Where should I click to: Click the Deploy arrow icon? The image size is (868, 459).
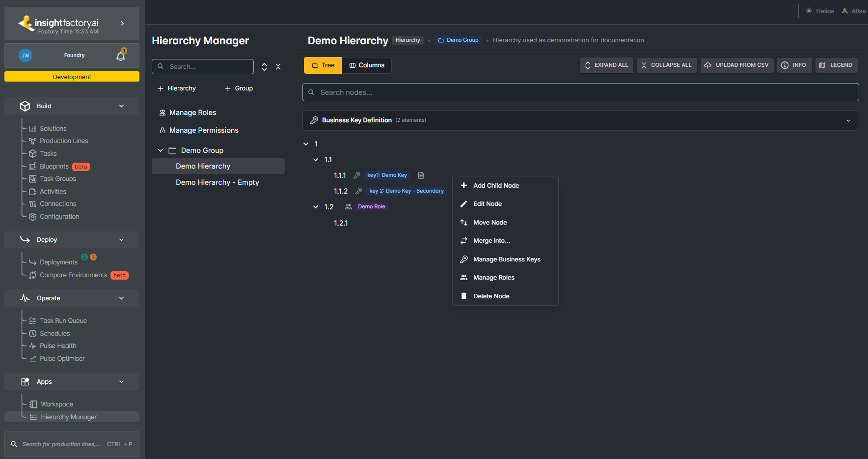pyautogui.click(x=25, y=240)
